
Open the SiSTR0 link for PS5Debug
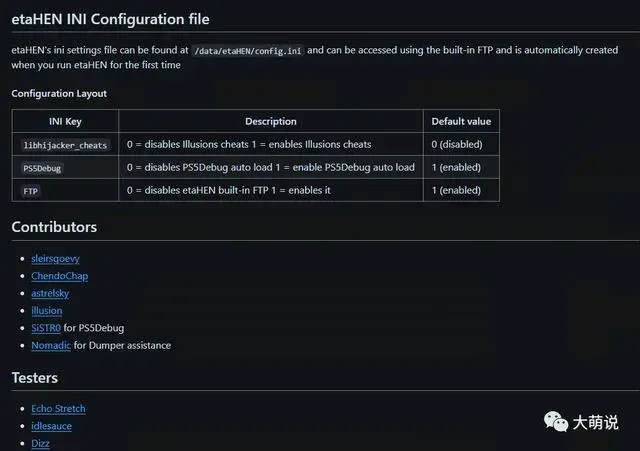[x=46, y=328]
